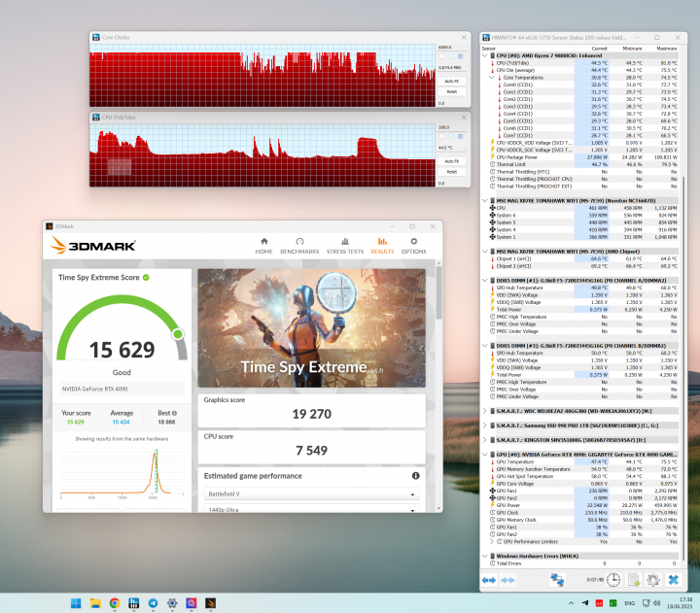Open File Explorer from taskbar

pyautogui.click(x=95, y=603)
